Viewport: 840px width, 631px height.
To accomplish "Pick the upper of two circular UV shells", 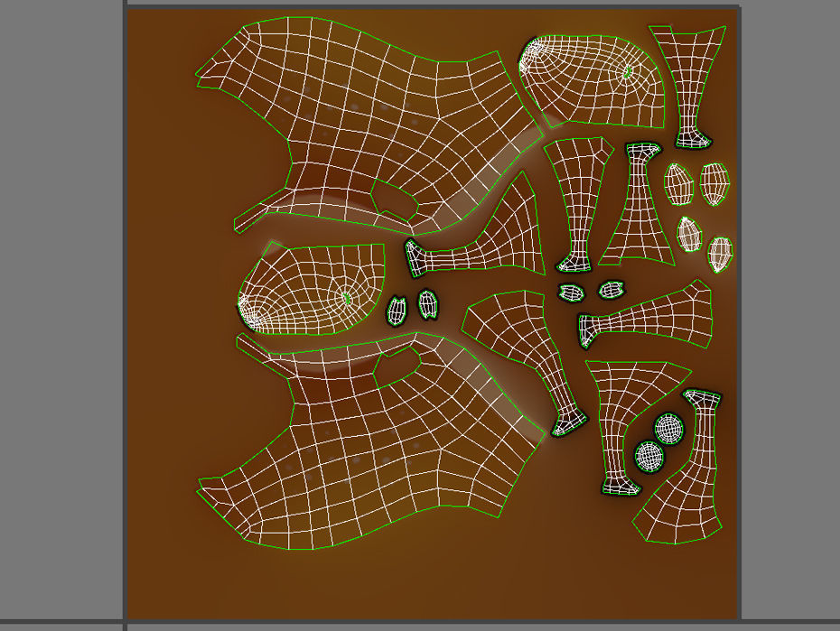I will (x=669, y=428).
